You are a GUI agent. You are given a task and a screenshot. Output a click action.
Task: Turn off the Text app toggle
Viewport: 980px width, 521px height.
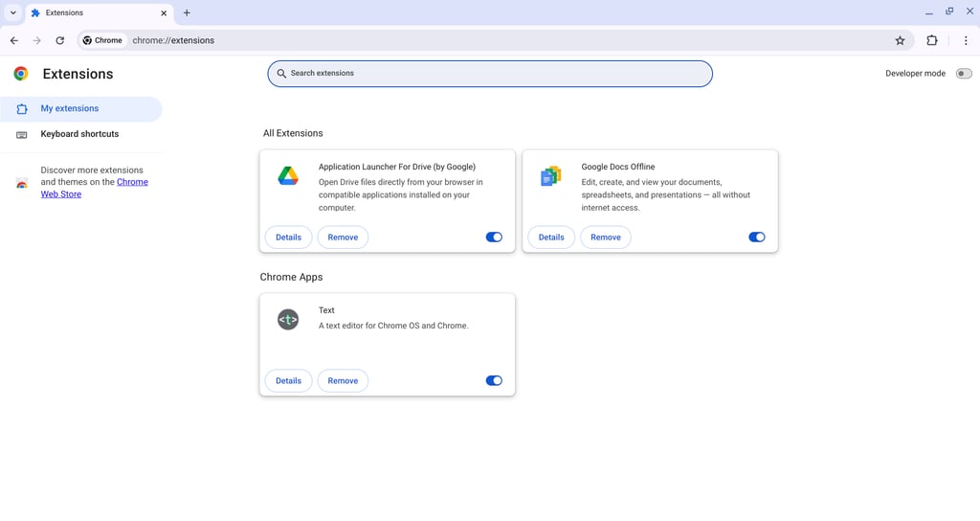pyautogui.click(x=494, y=380)
